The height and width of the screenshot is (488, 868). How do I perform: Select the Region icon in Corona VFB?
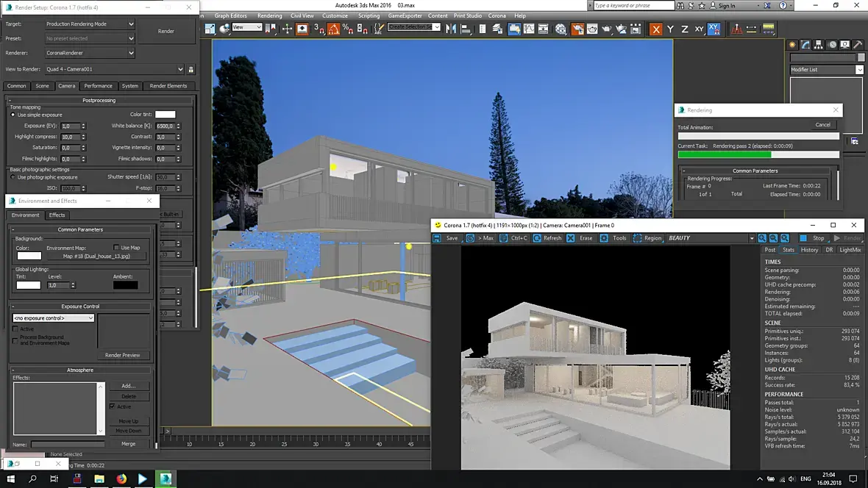(637, 238)
